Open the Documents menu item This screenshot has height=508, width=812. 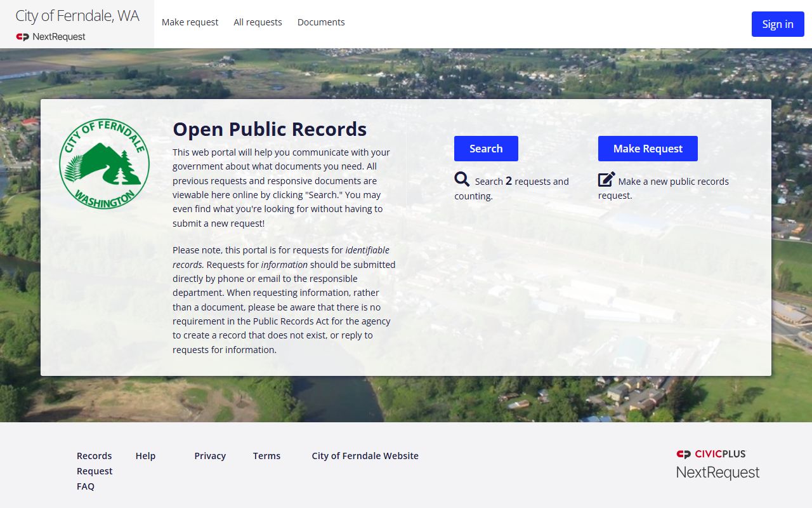pos(321,22)
